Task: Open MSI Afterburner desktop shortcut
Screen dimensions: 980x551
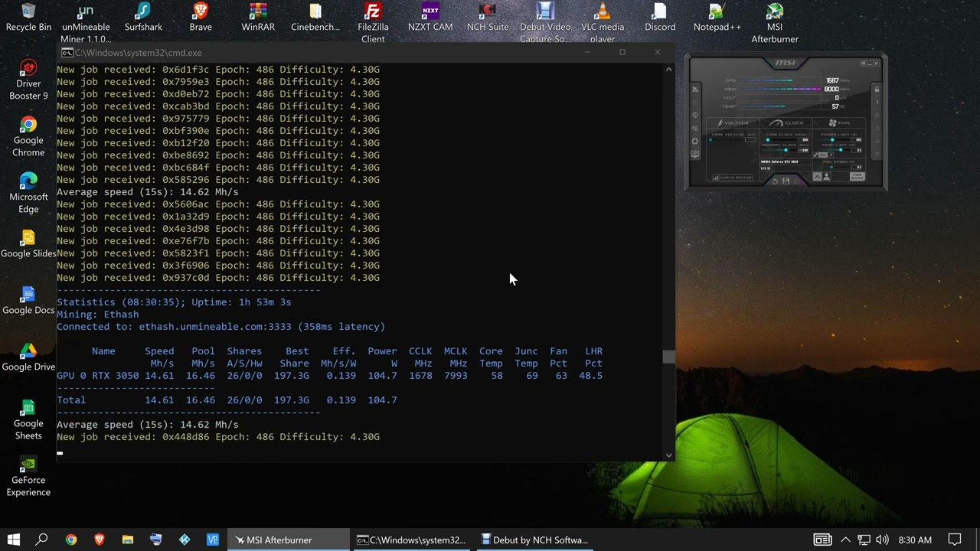Action: [775, 23]
